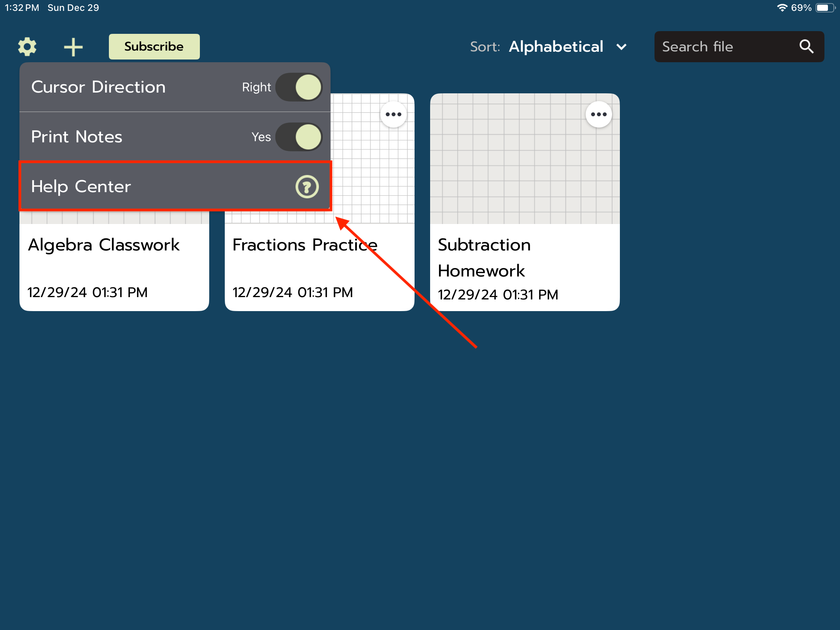Viewport: 840px width, 630px height.
Task: Open options for Fractions Practice file
Action: coord(393,114)
